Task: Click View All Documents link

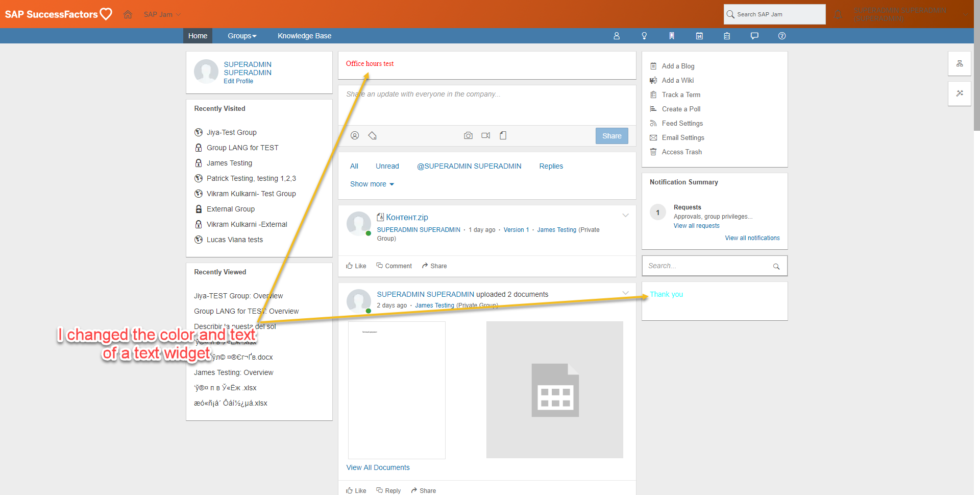Action: click(x=378, y=467)
